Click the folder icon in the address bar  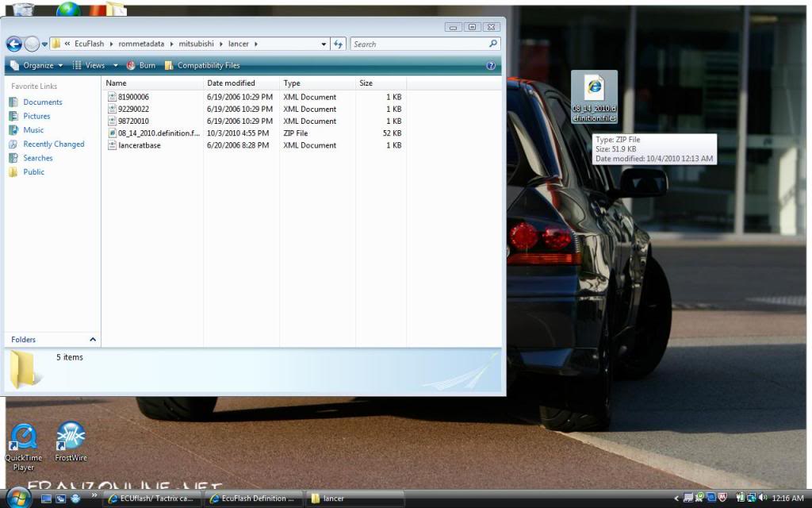(x=56, y=44)
